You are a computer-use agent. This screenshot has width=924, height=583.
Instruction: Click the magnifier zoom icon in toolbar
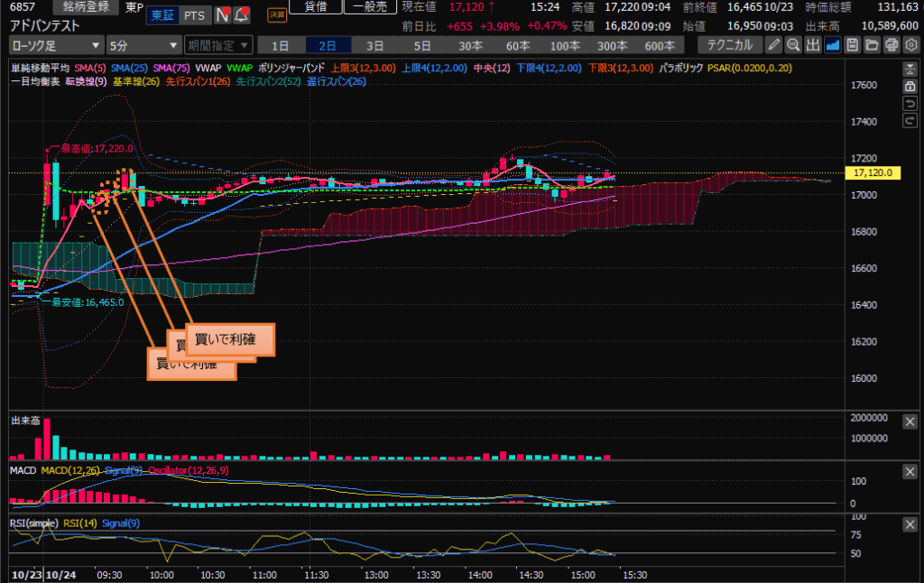793,44
